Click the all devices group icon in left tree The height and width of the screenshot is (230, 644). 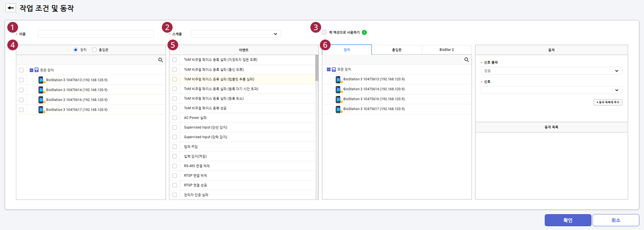(37, 70)
